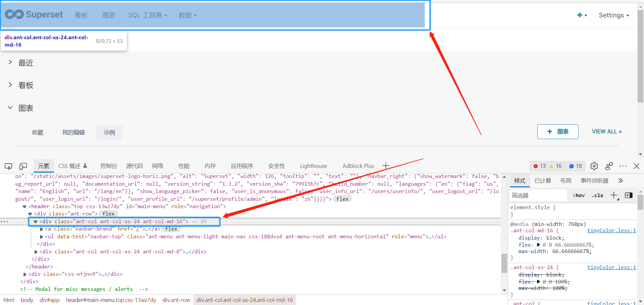
Task: Close the DevTools panel
Action: coord(637,166)
